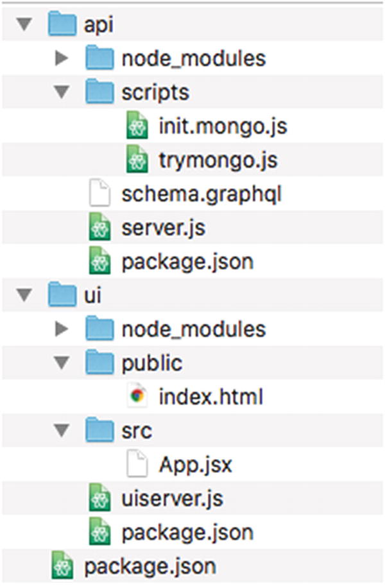Click the Chrome icon beside index.html
The height and width of the screenshot is (588, 385).
[137, 397]
